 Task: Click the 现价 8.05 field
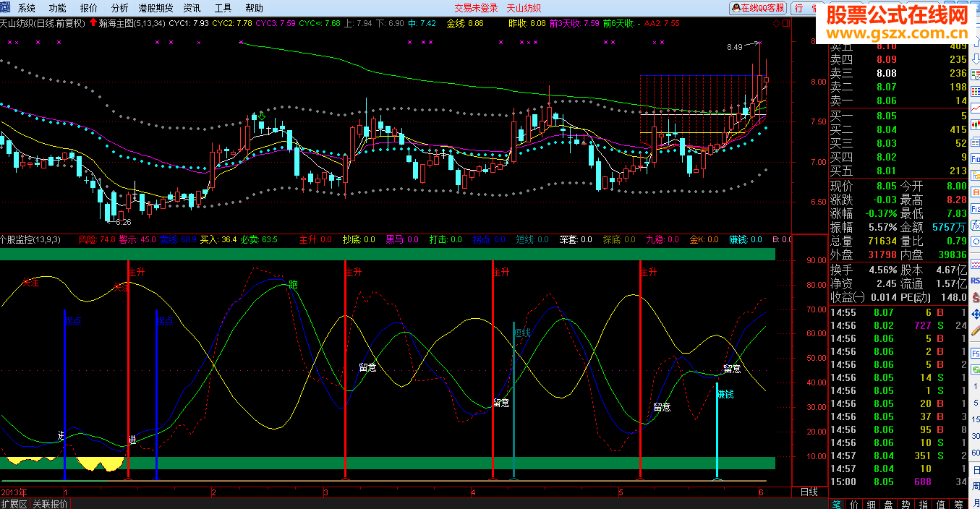click(x=864, y=186)
